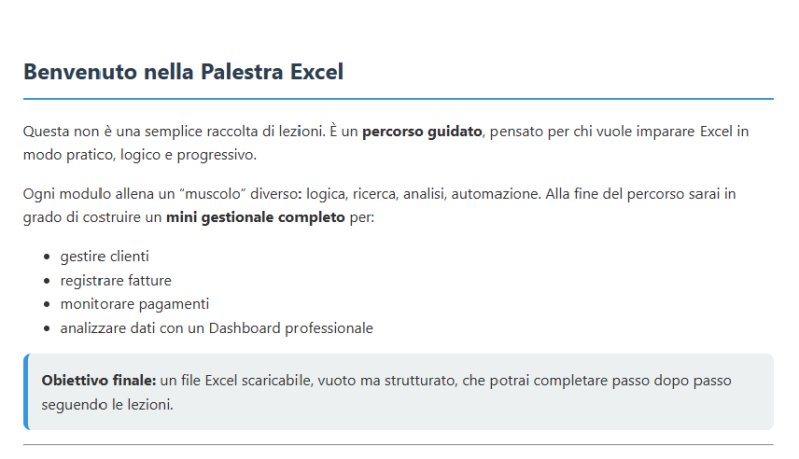Click the bold phrase "mini gestionale completo"
Screen dimensions: 799x459
255,217
